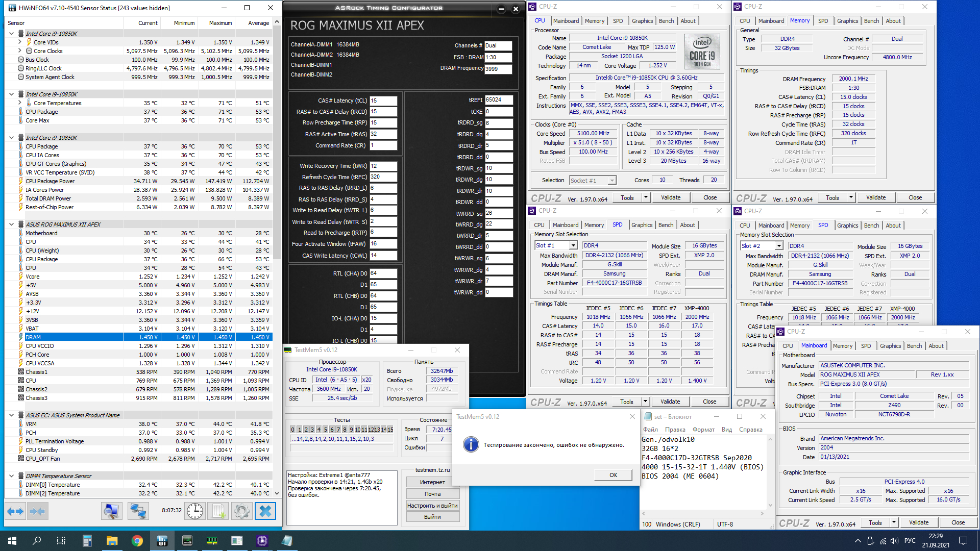Click HWiNFO magnifier monitor summary icon
Screen dimensions: 980x551
pos(111,511)
